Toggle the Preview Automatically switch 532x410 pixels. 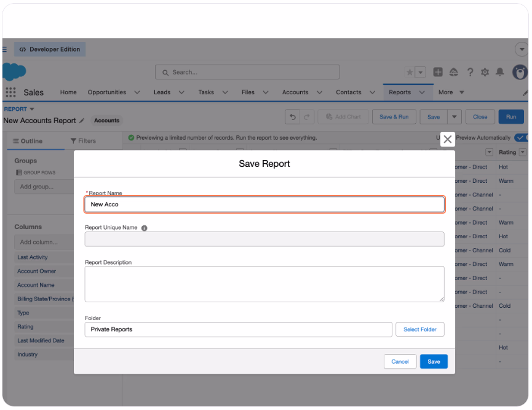[521, 137]
